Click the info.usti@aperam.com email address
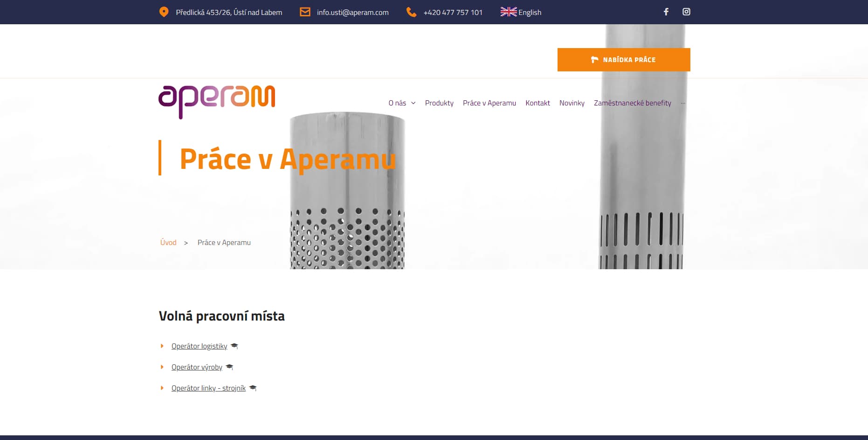This screenshot has width=868, height=440. (352, 13)
